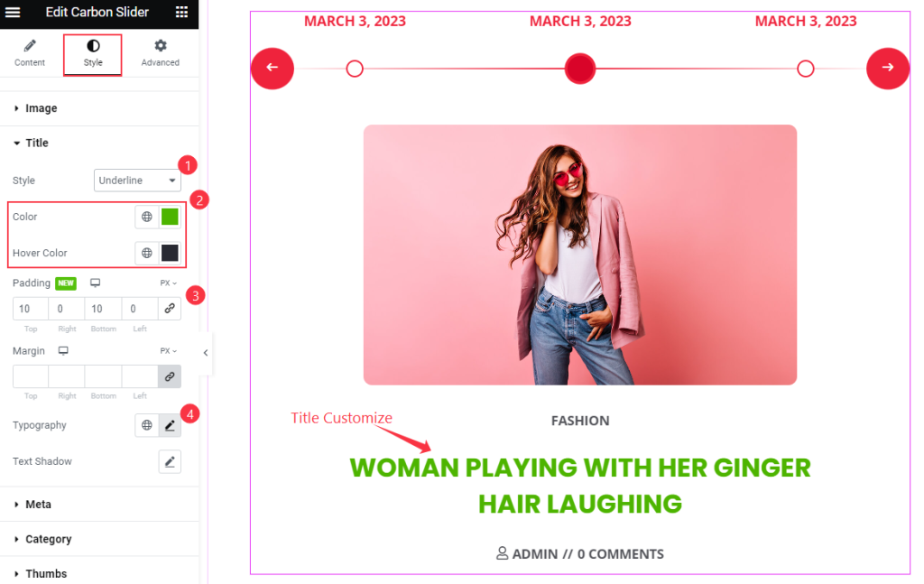Edit Typography with the pencil icon

coord(170,425)
